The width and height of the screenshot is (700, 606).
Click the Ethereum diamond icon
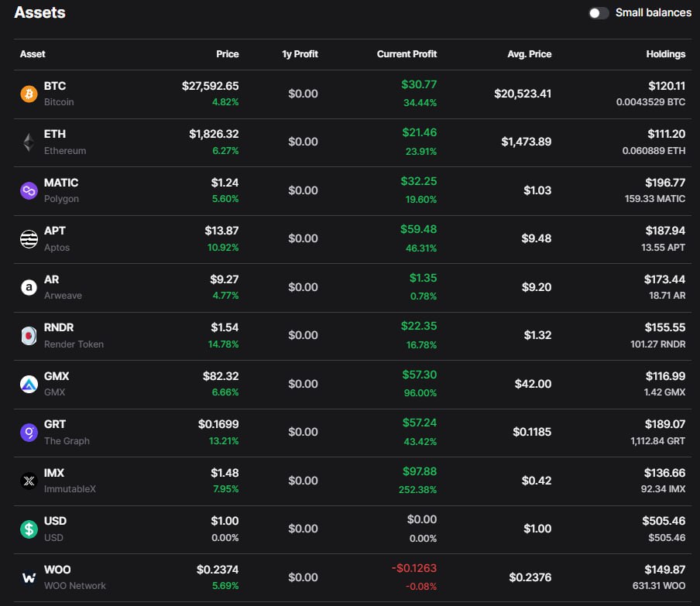coord(29,142)
